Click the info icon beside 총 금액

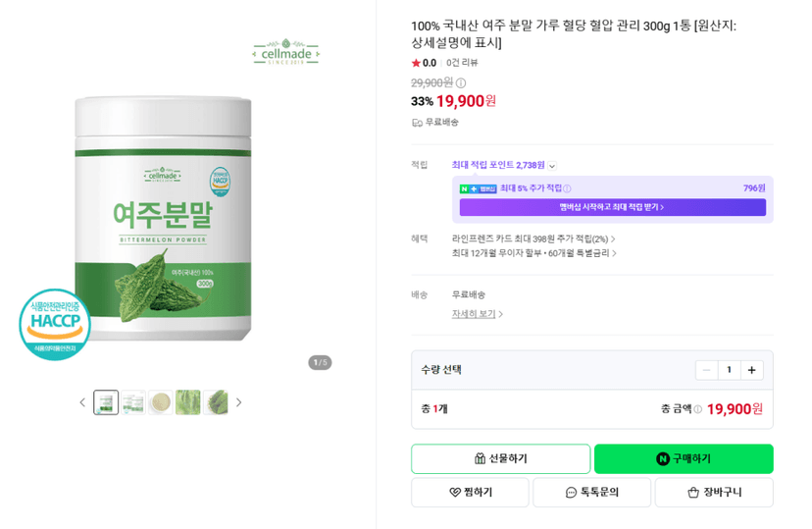coord(697,409)
